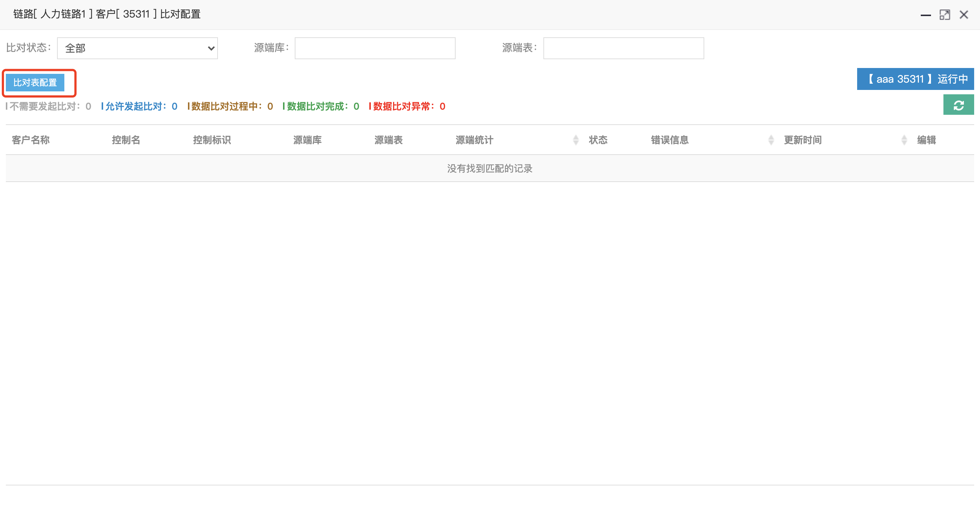Click the 客户名称 column header

(31, 140)
